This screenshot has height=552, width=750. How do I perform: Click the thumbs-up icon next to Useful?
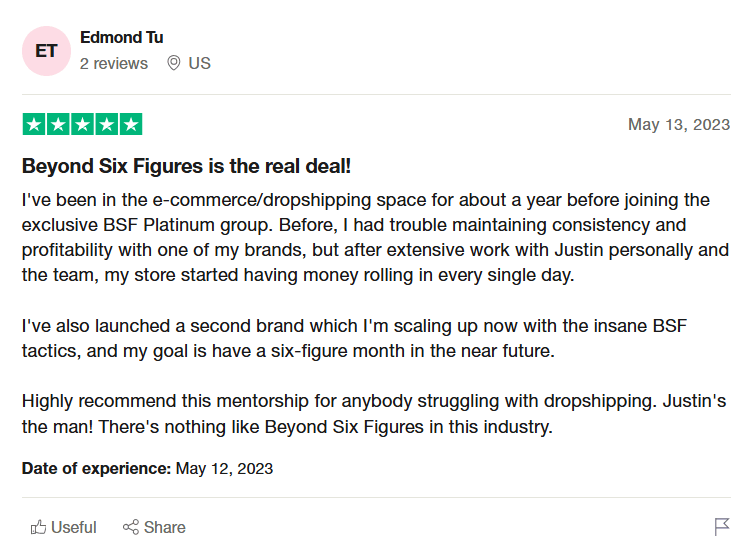(38, 527)
